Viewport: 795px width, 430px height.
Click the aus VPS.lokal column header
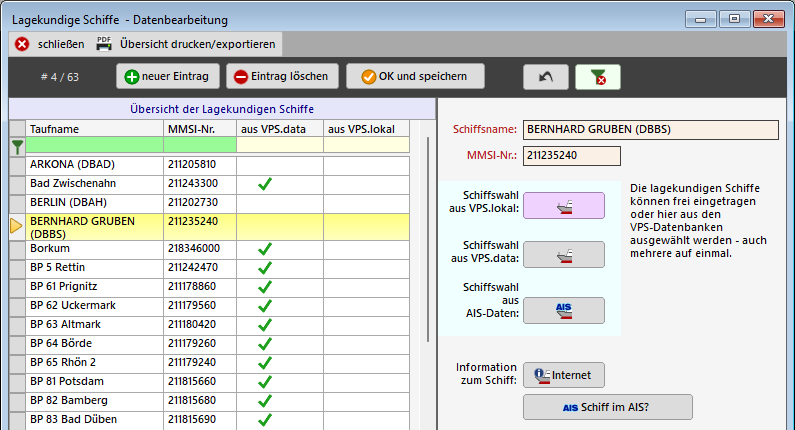[364, 129]
